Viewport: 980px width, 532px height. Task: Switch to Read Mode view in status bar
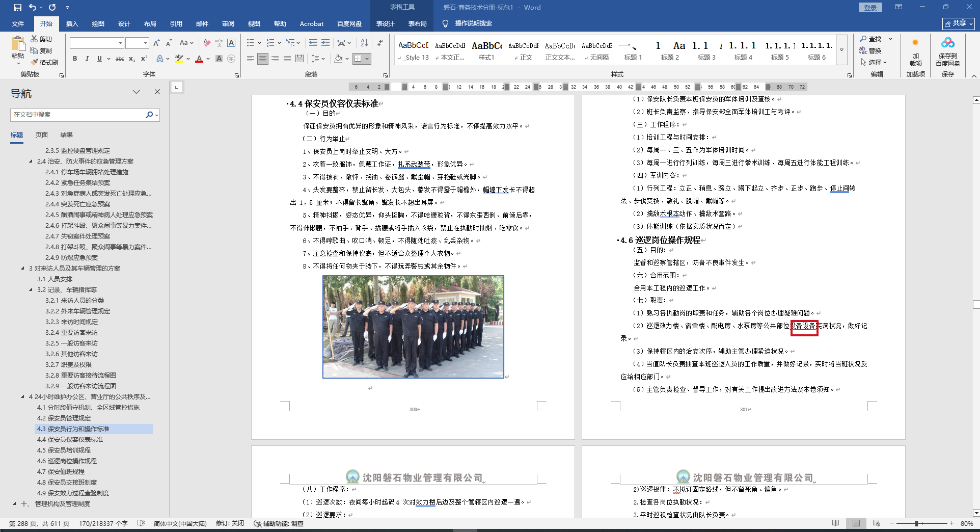[x=835, y=523]
